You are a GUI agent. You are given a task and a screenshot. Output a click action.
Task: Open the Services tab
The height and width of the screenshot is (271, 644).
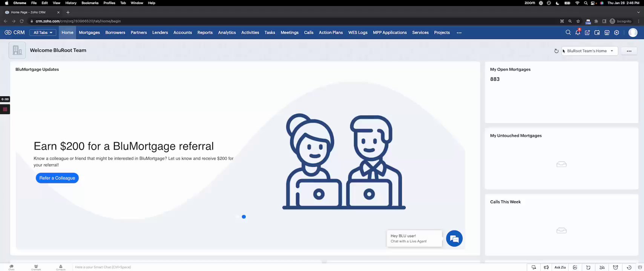[x=420, y=33]
